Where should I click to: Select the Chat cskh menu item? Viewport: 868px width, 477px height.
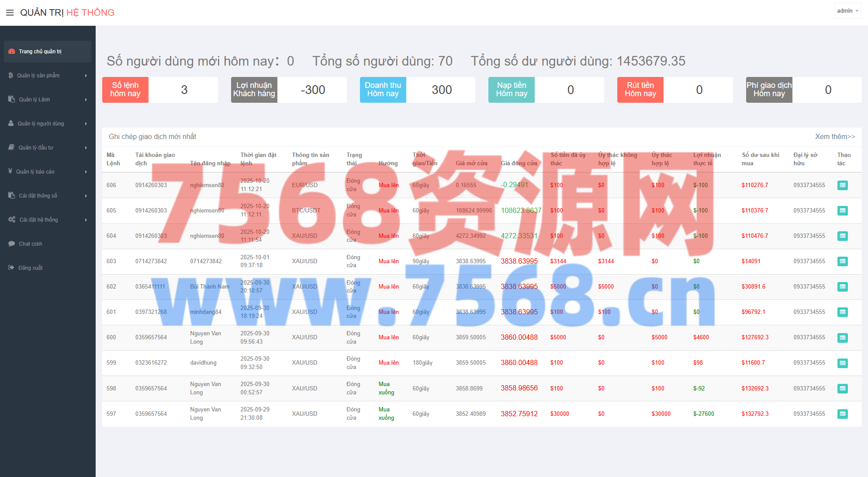(31, 244)
